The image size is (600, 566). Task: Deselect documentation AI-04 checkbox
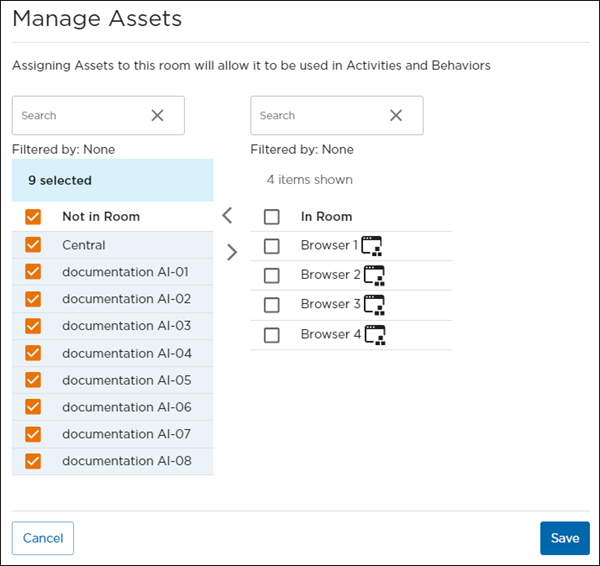[33, 353]
